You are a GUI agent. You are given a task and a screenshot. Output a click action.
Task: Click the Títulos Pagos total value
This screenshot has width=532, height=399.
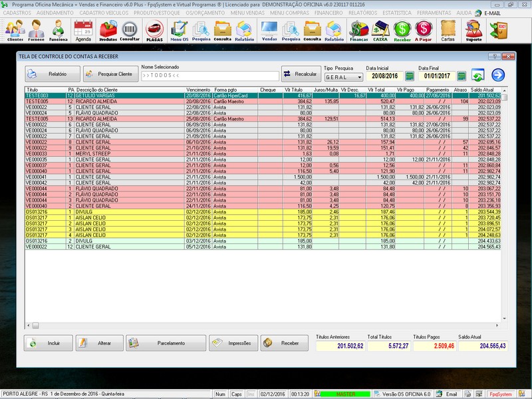point(435,346)
